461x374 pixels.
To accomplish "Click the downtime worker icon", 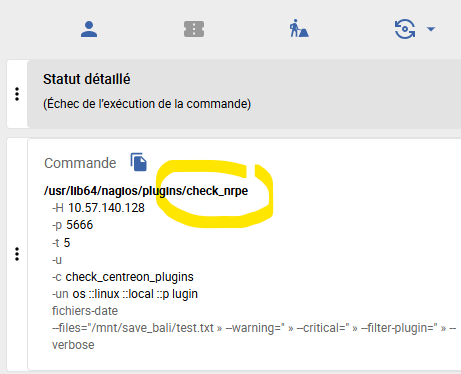I will [299, 29].
